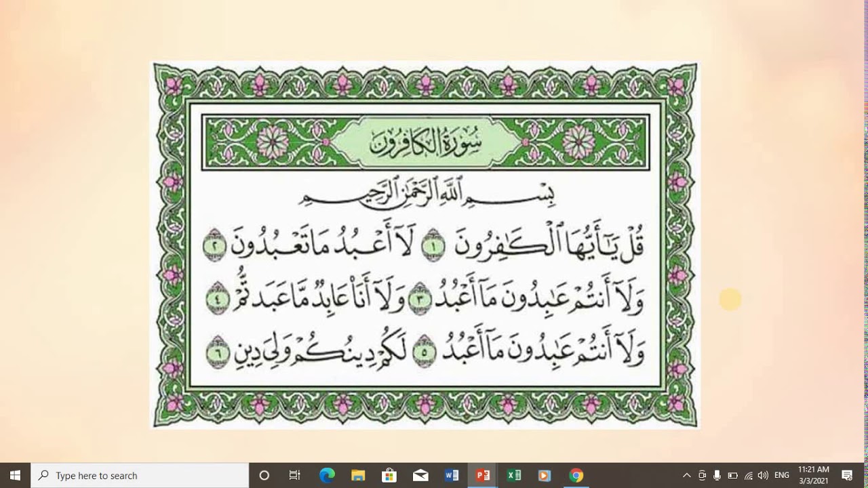868x488 pixels.
Task: Click the ENG language indicator
Action: click(x=781, y=475)
